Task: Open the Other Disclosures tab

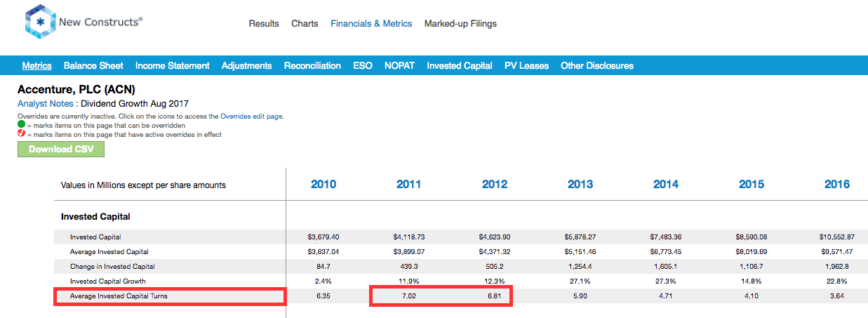Action: tap(597, 65)
